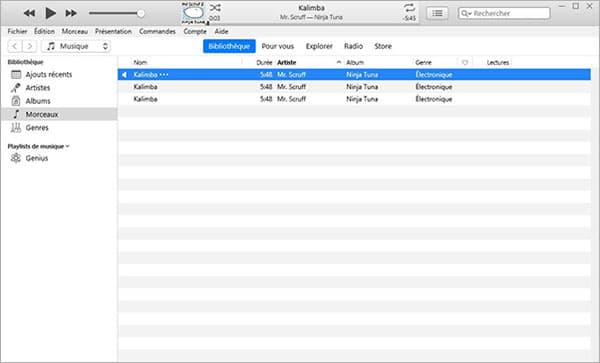Click the Rechercher search field
The height and width of the screenshot is (363, 600).
coord(504,13)
